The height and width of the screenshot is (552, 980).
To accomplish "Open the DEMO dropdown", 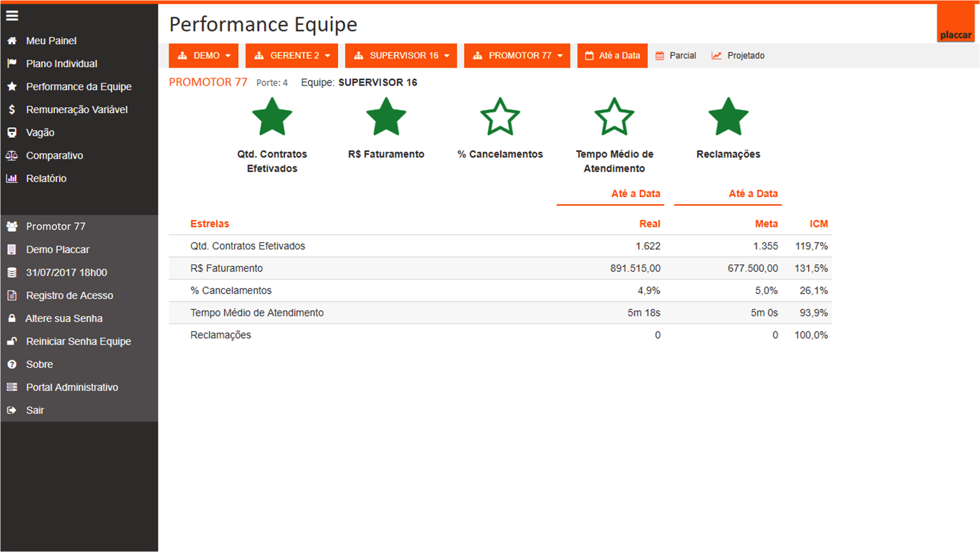I will (204, 56).
